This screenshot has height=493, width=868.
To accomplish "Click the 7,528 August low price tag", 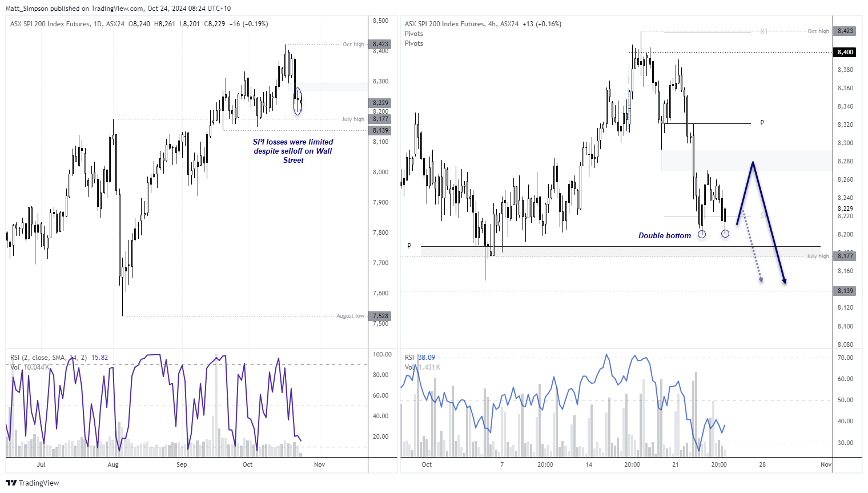I will pyautogui.click(x=380, y=316).
